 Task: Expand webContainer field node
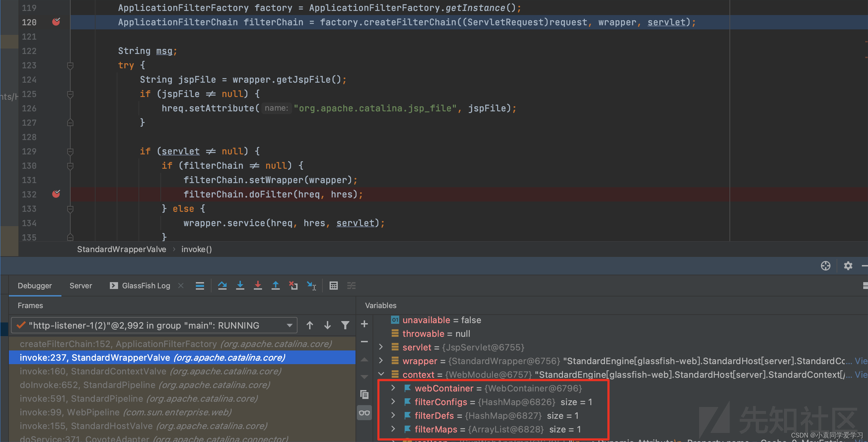click(x=393, y=388)
